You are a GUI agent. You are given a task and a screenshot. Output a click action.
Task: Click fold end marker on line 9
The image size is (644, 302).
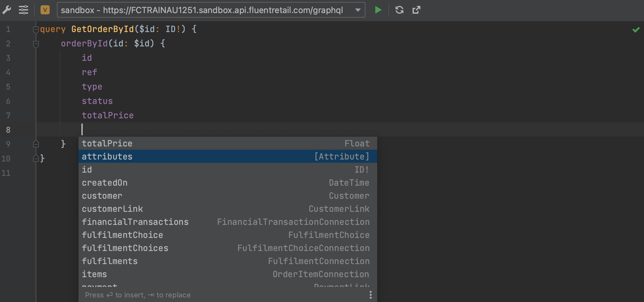point(36,144)
